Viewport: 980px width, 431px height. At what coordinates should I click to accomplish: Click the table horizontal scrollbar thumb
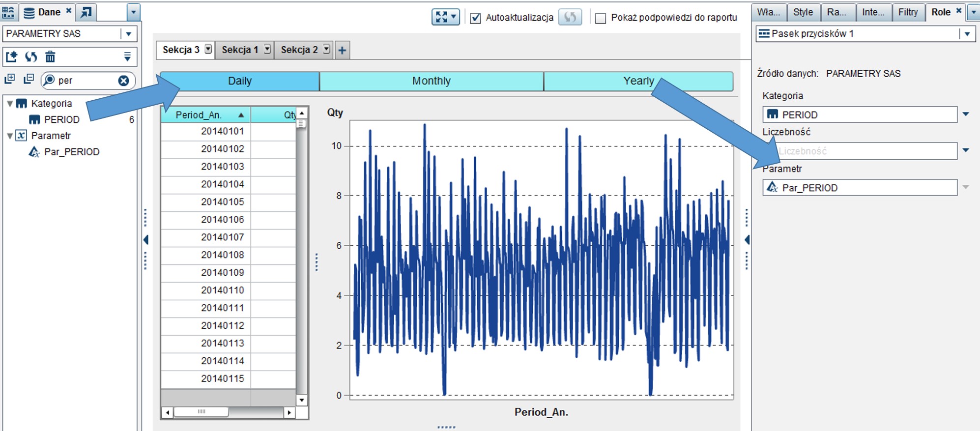[x=201, y=412]
